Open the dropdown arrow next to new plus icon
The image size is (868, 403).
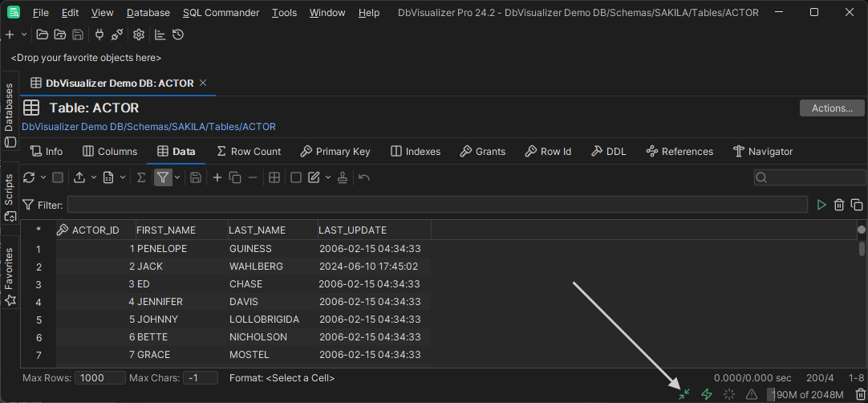[23, 35]
